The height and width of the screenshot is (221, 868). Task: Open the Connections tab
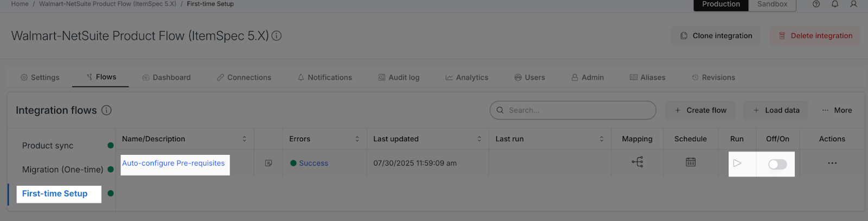point(244,78)
